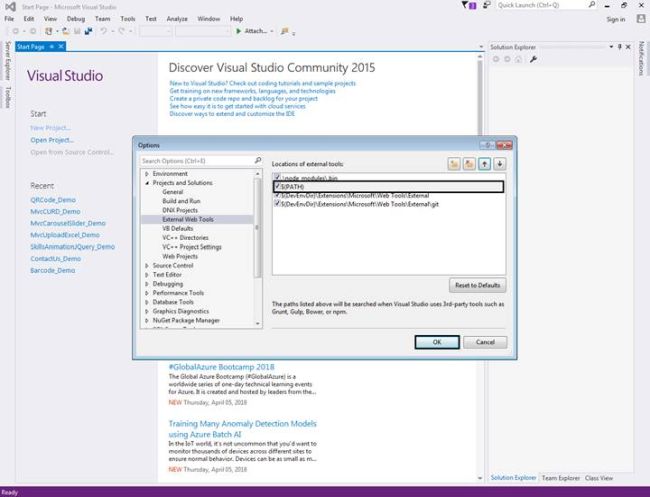
Task: Click the Open Project... link
Action: click(52, 140)
